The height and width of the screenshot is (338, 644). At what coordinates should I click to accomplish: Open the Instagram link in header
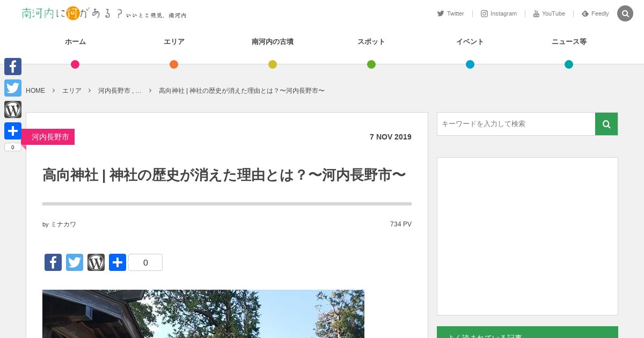(499, 13)
